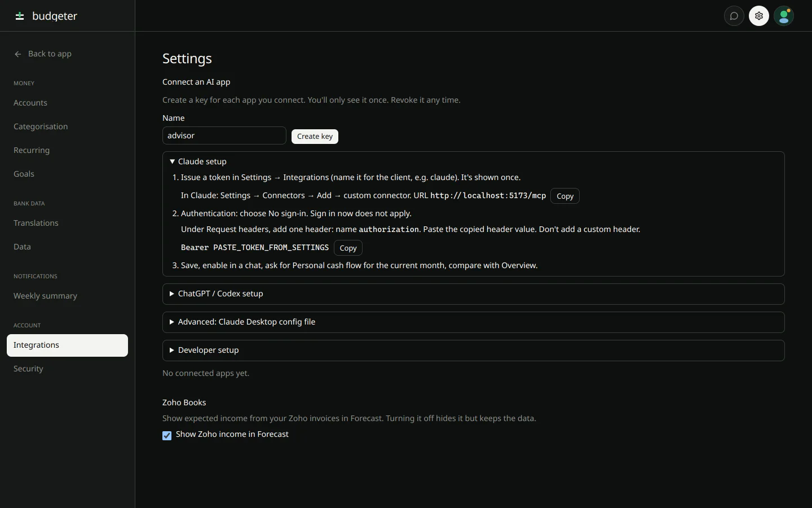Toggle Show Zoho income in Forecast checkbox
Viewport: 812px width, 508px height.
(167, 435)
